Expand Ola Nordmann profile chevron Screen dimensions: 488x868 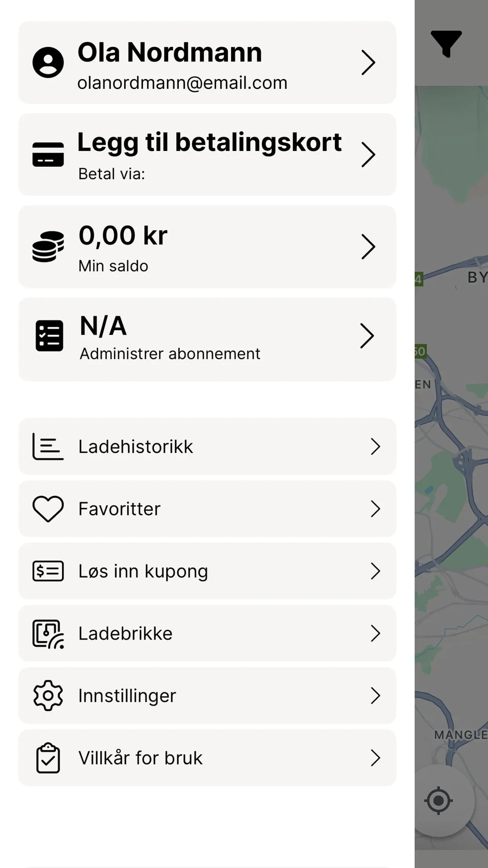pyautogui.click(x=368, y=63)
